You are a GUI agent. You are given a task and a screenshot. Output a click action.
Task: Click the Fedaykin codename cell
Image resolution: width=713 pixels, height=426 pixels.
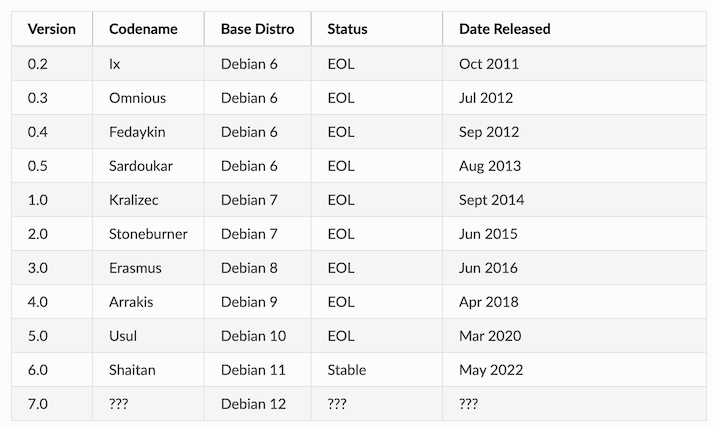click(x=138, y=132)
